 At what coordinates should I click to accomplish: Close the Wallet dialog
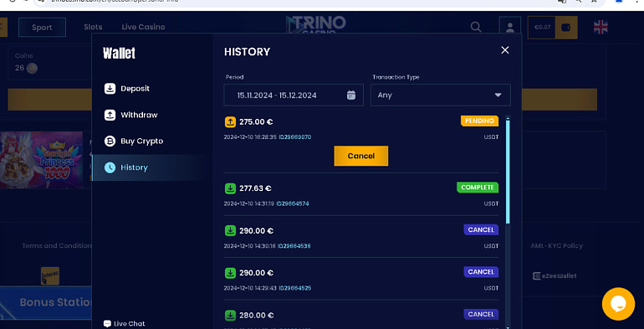pos(505,50)
